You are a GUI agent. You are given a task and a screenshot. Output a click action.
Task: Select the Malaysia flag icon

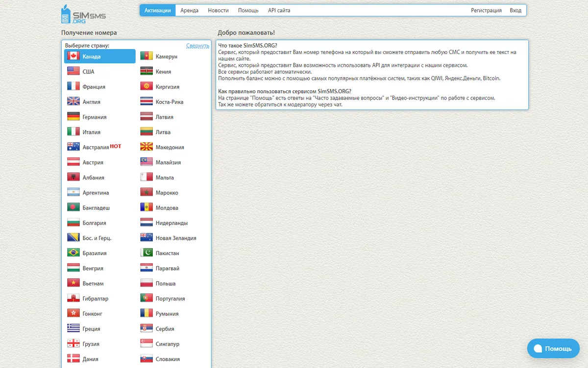[147, 162]
